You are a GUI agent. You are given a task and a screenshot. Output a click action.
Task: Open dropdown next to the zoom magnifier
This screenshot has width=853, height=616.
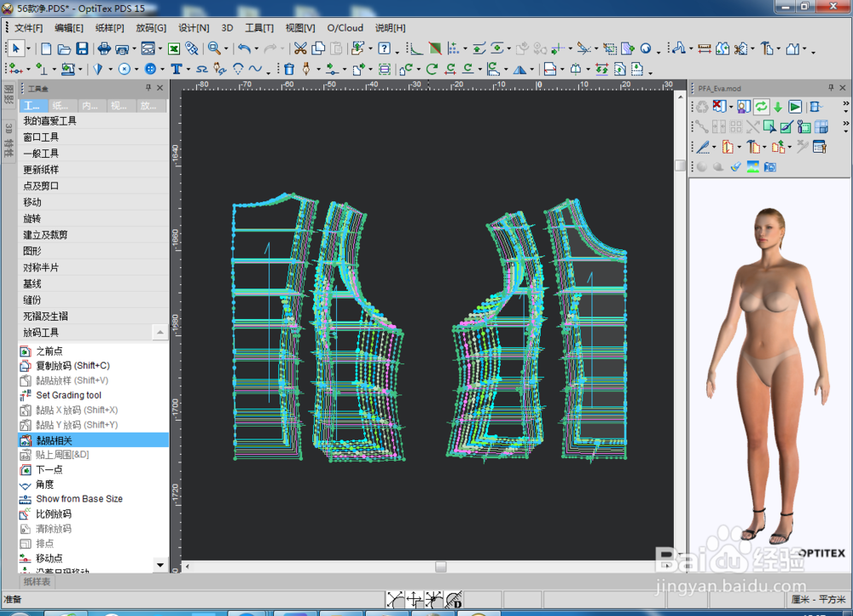(226, 49)
